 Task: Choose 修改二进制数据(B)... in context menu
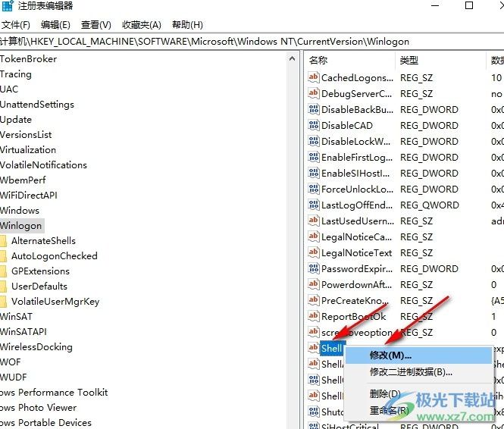[x=418, y=372]
